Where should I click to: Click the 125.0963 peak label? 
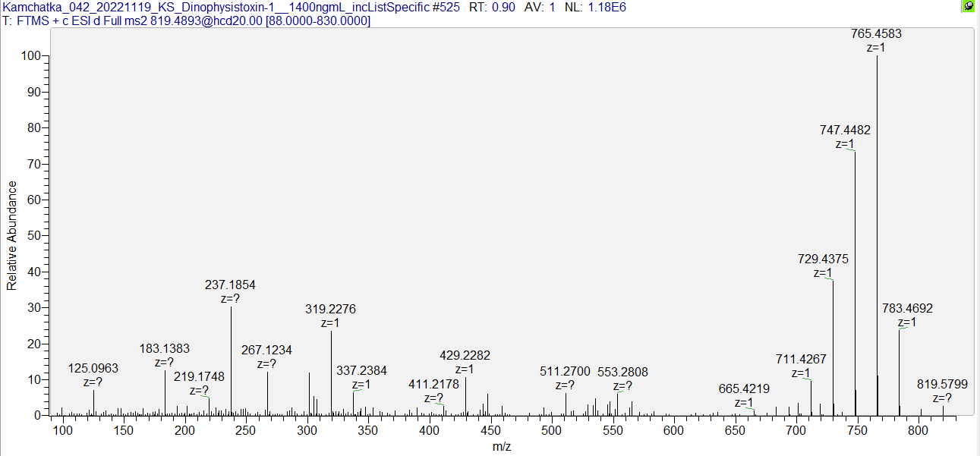[93, 369]
